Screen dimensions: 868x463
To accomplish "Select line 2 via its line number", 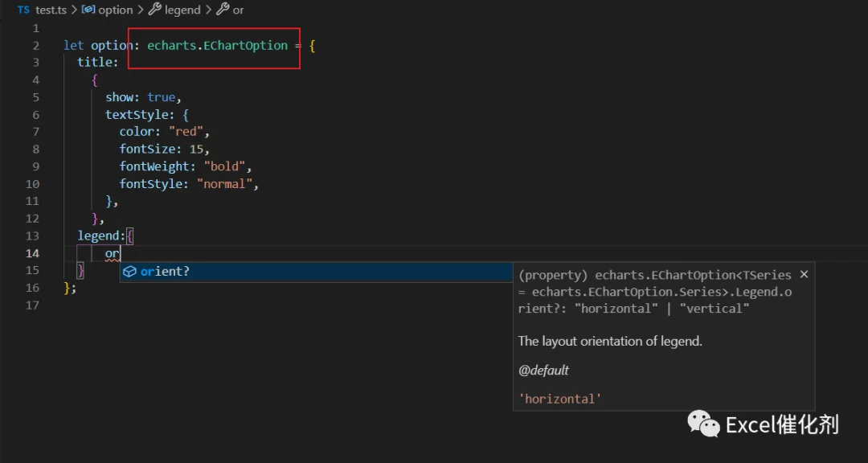I will (x=36, y=45).
